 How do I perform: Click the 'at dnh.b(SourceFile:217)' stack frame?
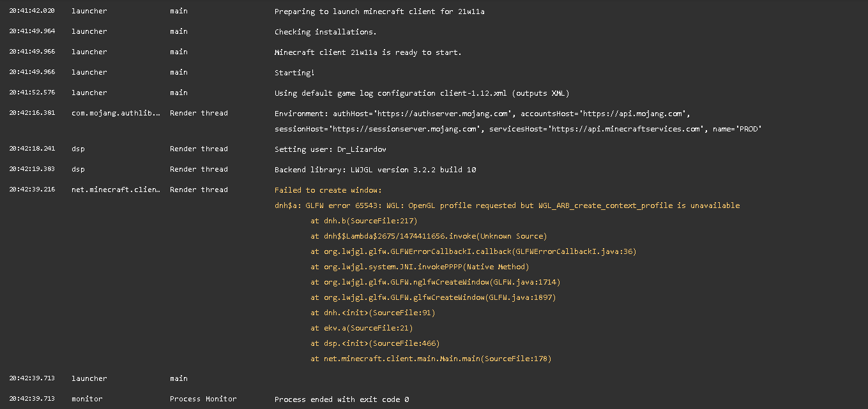click(363, 221)
